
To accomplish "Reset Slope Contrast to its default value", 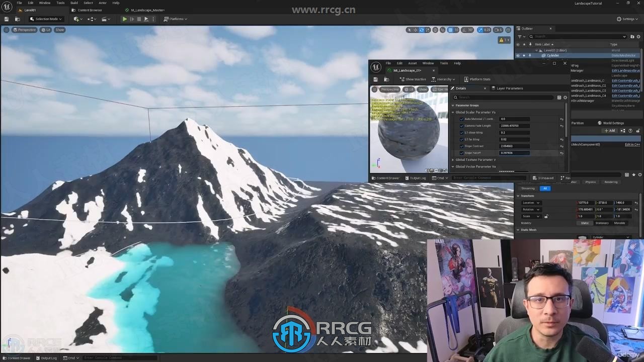I will coord(561,146).
